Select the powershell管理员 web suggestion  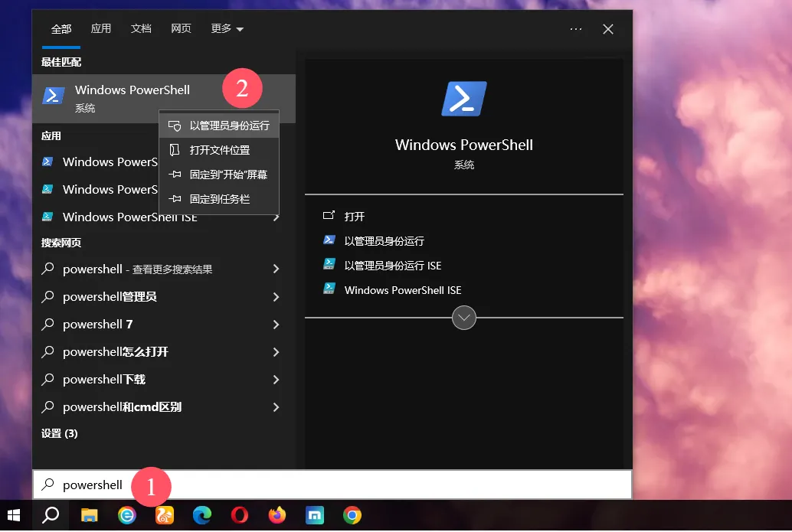pyautogui.click(x=164, y=297)
